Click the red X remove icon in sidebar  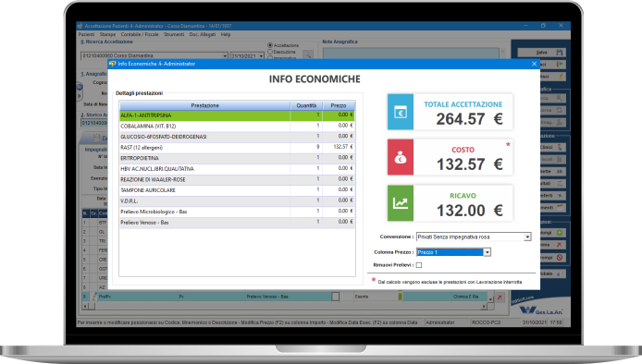pos(560,245)
